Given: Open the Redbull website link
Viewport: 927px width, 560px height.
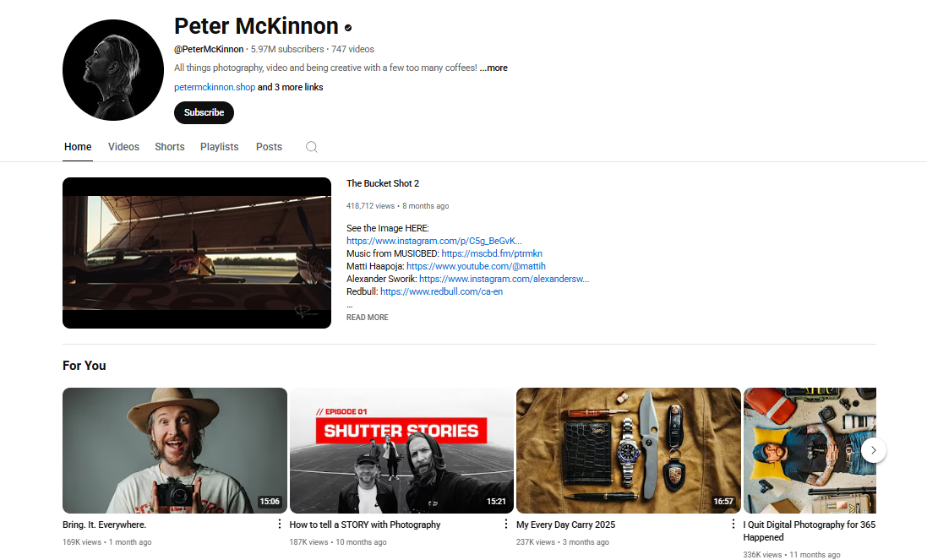Looking at the screenshot, I should click(x=442, y=291).
